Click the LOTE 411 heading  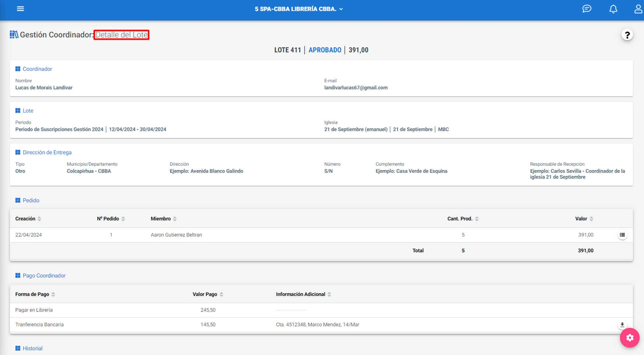click(288, 50)
